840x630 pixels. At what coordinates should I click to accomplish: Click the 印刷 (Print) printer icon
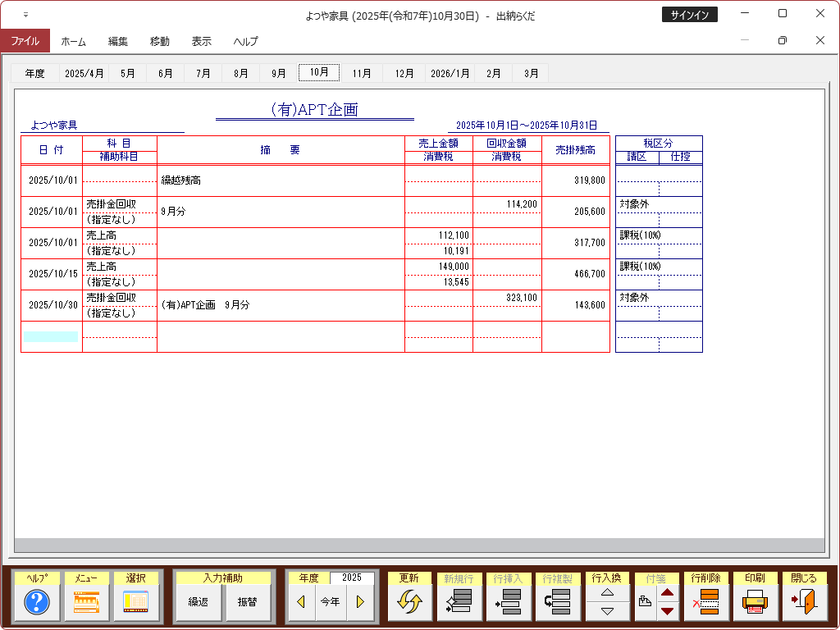point(755,603)
